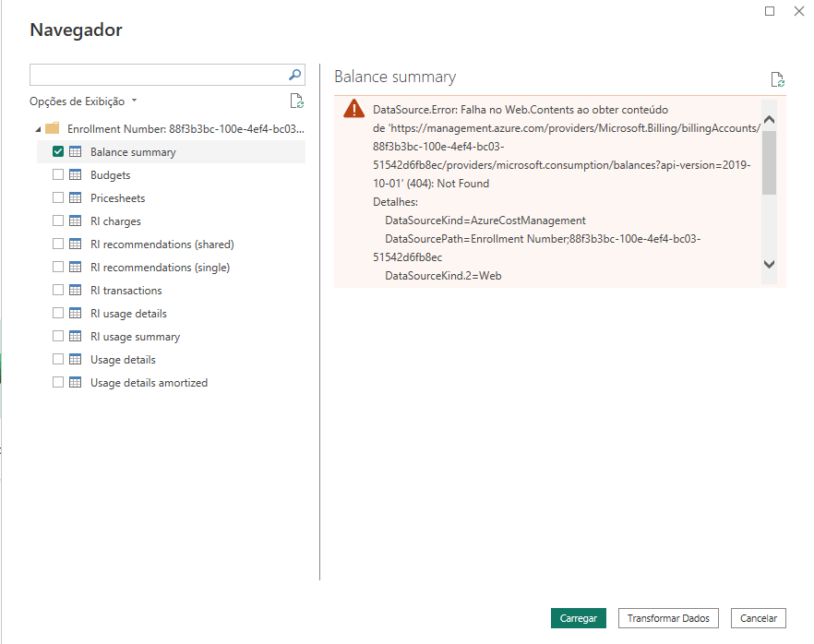Select RI recommendations (shared) row
814x644 pixels.
(172, 244)
